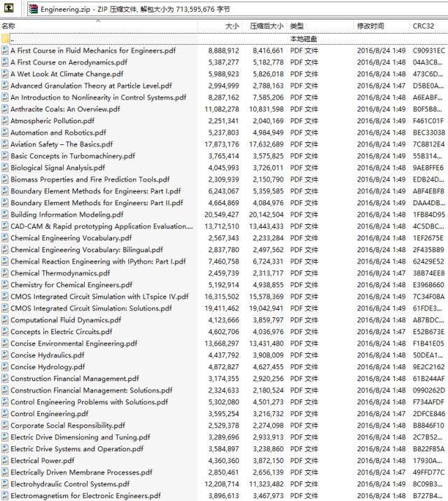Click PDF icon of Chemical Thermodynamics
Image resolution: width=448 pixels, height=501 pixels.
(5, 273)
